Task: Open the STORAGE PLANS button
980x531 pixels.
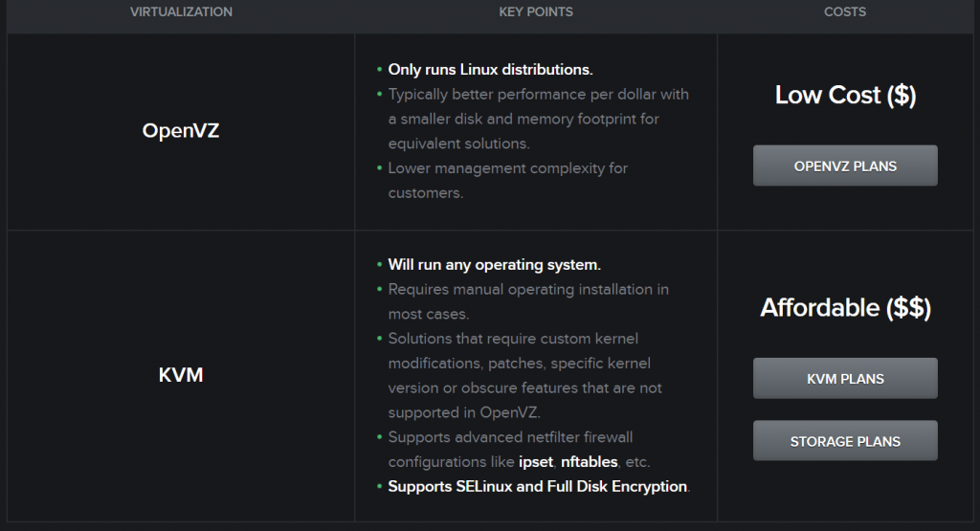Action: (845, 441)
